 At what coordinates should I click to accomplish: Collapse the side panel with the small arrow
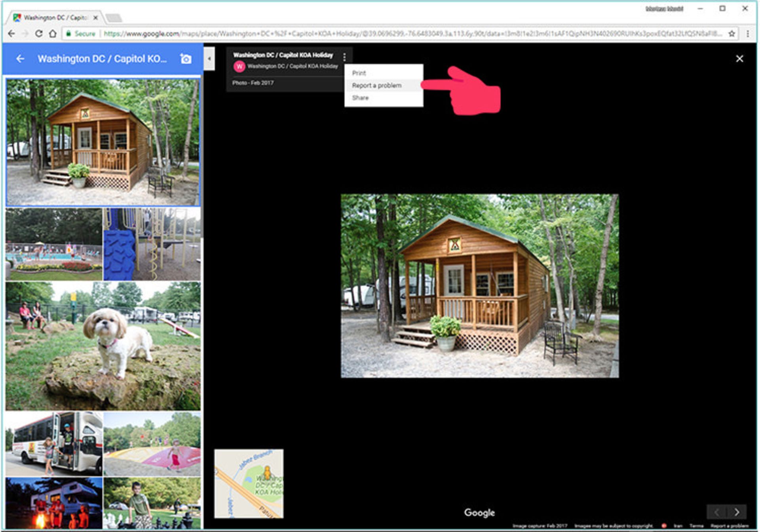(x=209, y=59)
